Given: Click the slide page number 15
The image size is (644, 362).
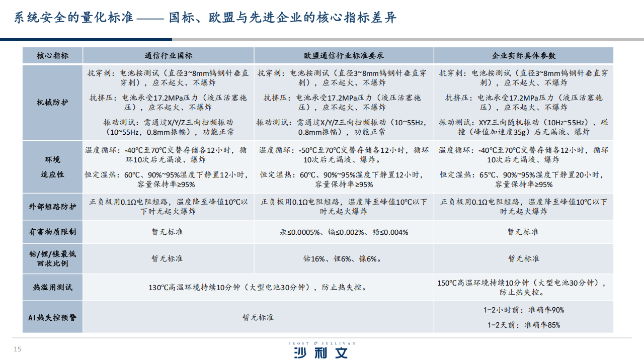Looking at the screenshot, I should point(17,349).
